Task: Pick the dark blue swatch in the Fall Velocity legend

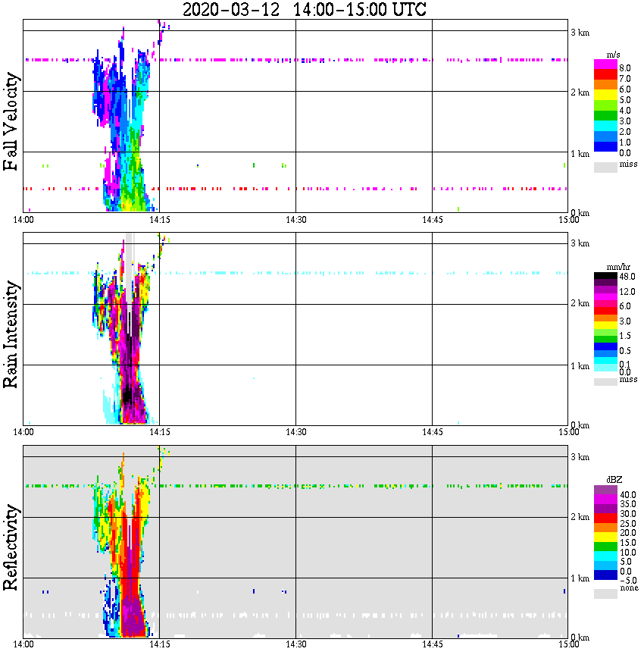Action: [605, 146]
